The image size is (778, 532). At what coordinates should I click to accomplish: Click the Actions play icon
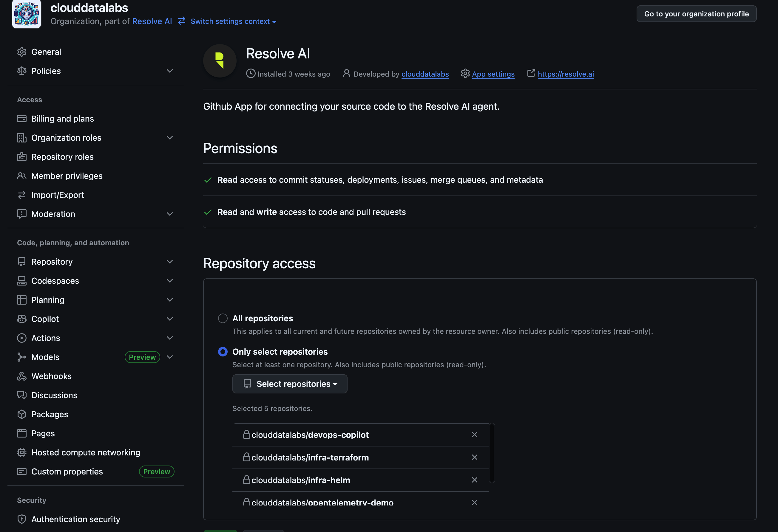pos(22,338)
